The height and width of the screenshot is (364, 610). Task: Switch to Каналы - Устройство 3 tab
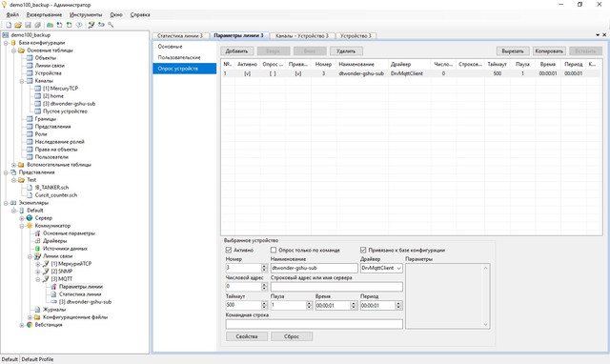coord(302,36)
